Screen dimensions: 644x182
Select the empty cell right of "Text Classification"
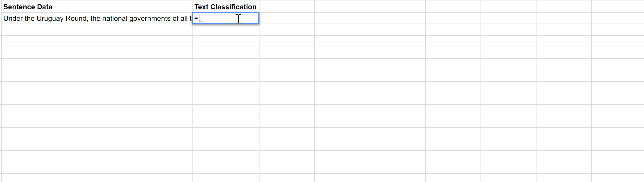(287, 7)
